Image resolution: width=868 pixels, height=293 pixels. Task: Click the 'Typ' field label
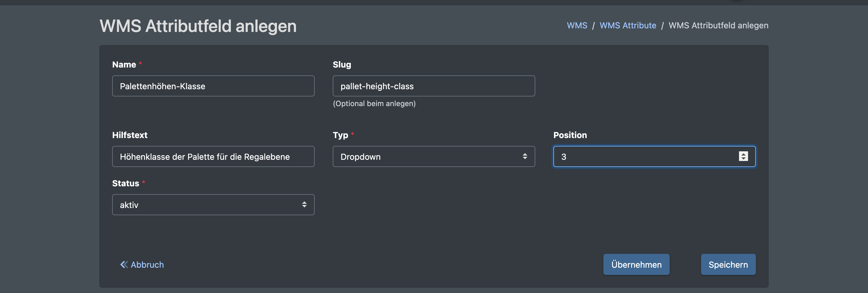point(340,135)
